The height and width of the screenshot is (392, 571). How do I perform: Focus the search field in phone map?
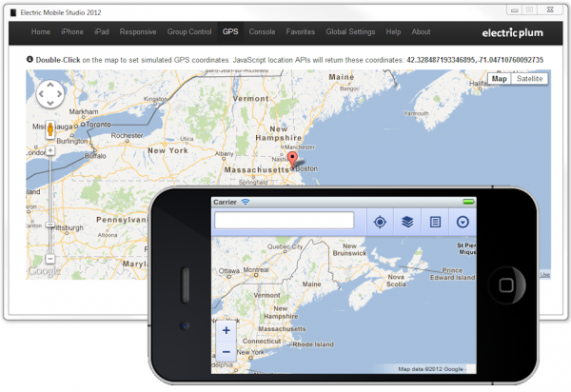pos(284,221)
